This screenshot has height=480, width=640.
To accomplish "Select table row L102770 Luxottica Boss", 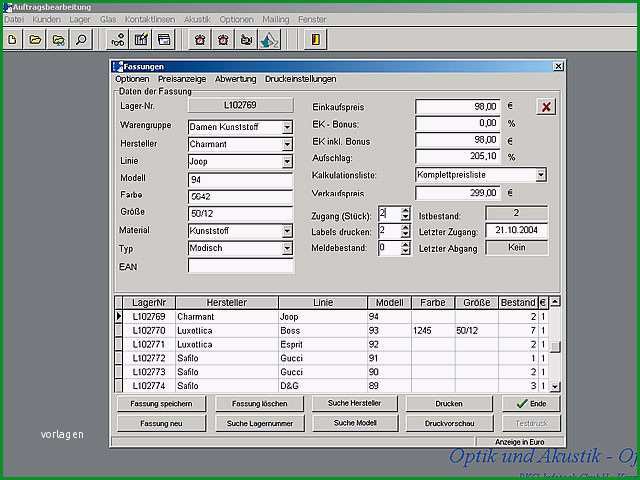I will click(331, 331).
